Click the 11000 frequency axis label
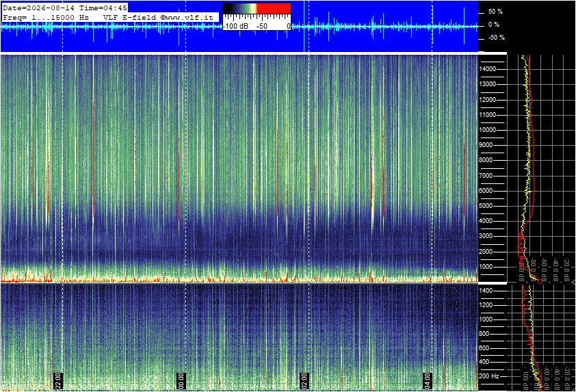 488,115
